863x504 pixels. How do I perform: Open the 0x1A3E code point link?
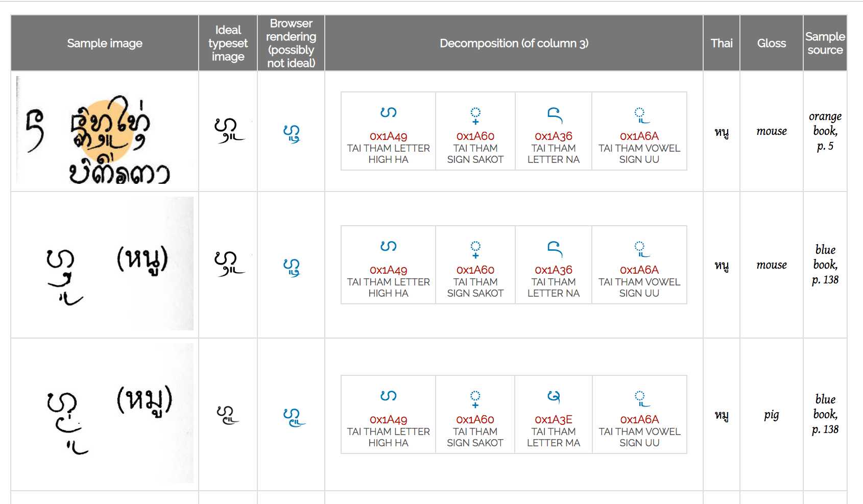(553, 419)
